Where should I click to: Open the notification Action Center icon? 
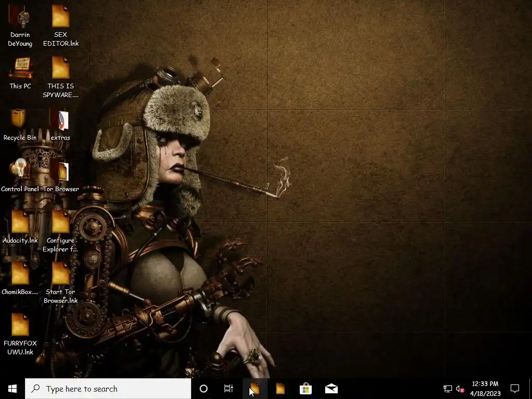(x=515, y=389)
